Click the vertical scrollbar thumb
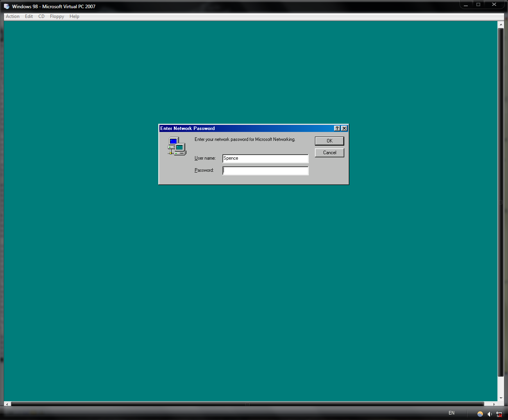The width and height of the screenshot is (508, 420). (501, 202)
